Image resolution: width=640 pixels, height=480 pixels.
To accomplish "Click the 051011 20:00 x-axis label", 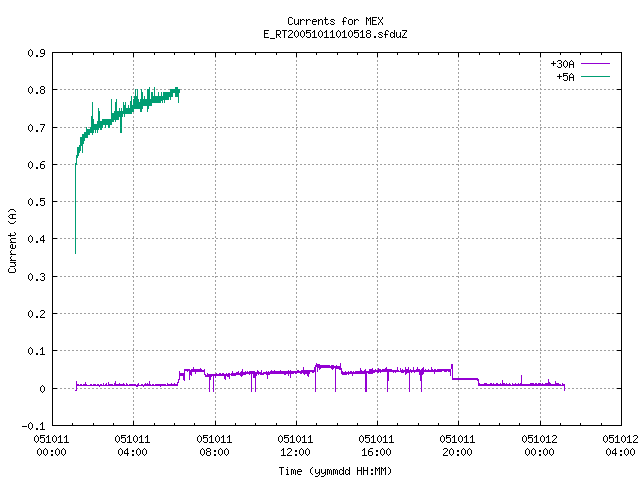I will pos(457,446).
